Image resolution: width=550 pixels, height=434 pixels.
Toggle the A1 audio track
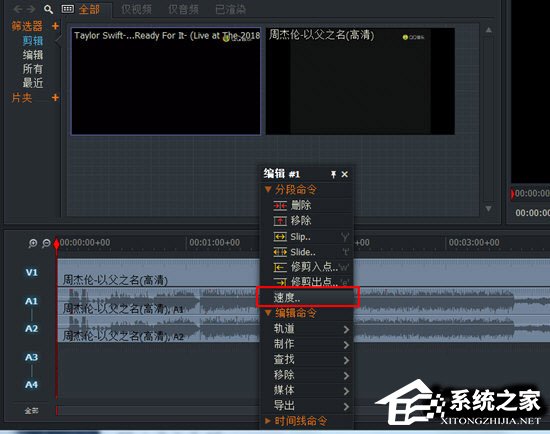point(31,301)
